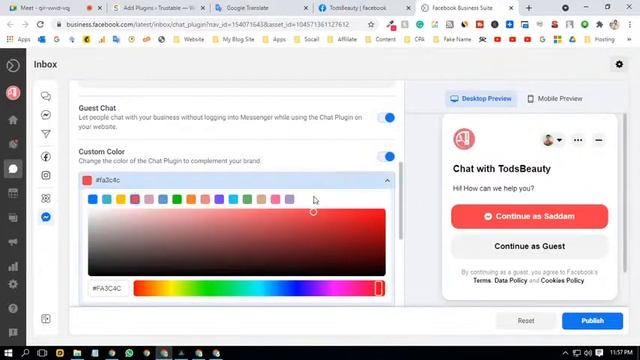640x360 pixels.
Task: Toggle the Custom Color switch
Action: 386,157
